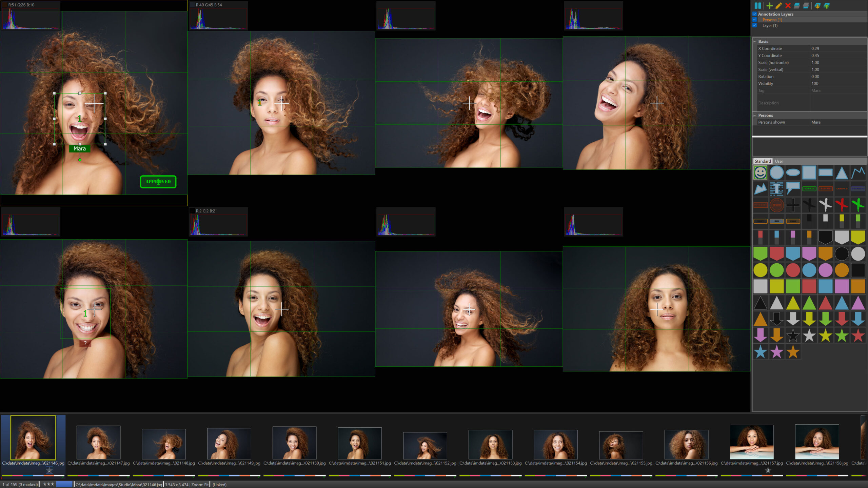Select the smiley face person annotation stamp
This screenshot has height=488, width=868.
[x=760, y=173]
